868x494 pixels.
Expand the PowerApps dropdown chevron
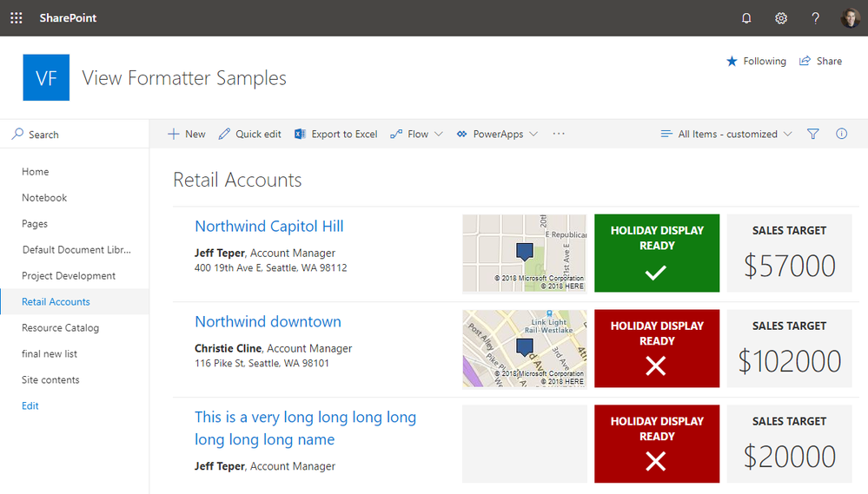point(533,134)
